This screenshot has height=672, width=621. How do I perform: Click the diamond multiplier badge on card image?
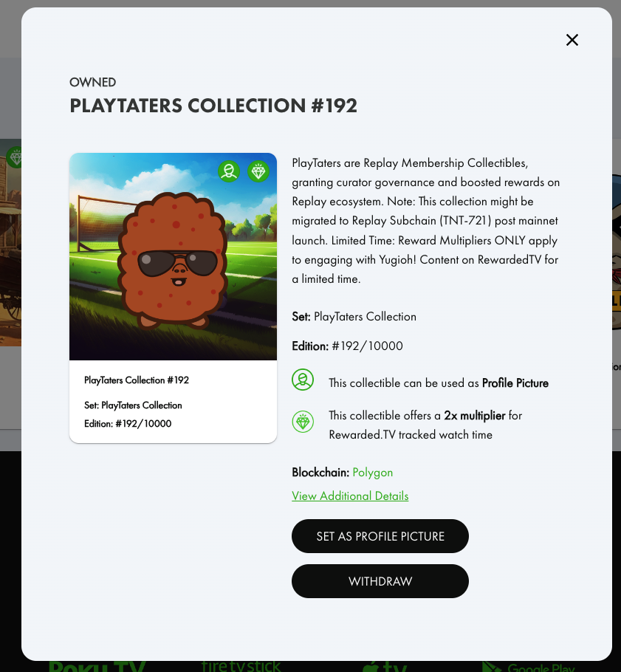click(258, 171)
